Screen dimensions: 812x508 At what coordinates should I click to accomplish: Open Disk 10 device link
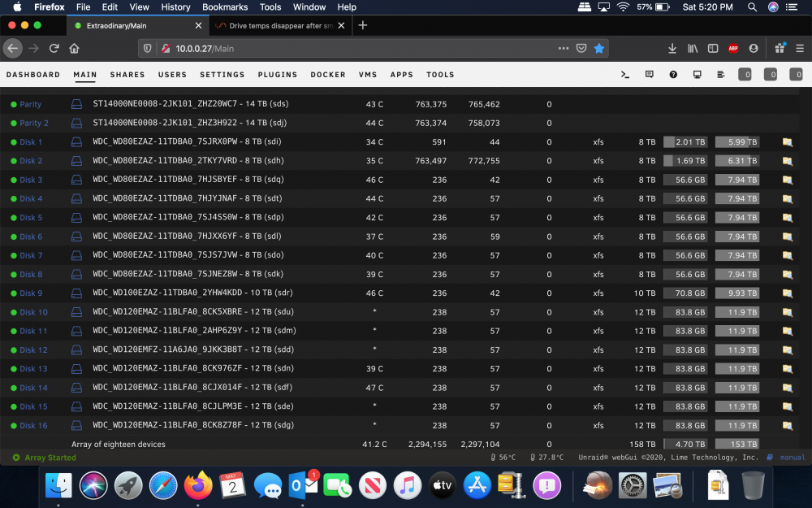coord(33,312)
